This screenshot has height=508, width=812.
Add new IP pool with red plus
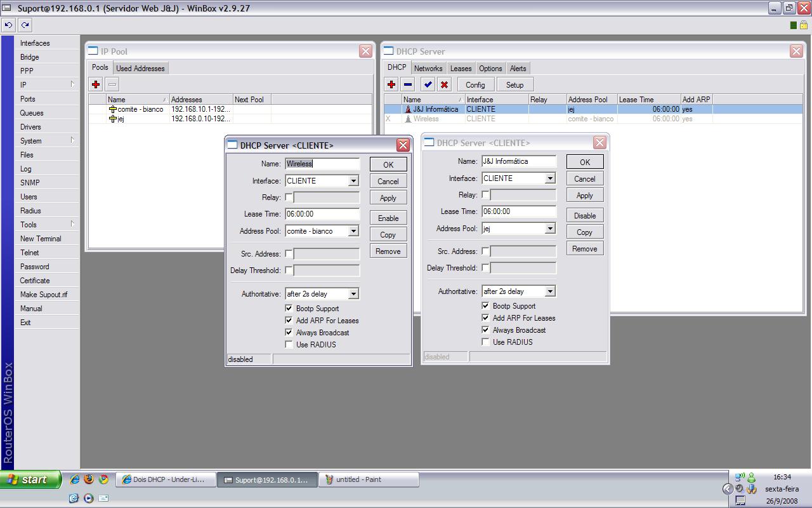[x=96, y=84]
